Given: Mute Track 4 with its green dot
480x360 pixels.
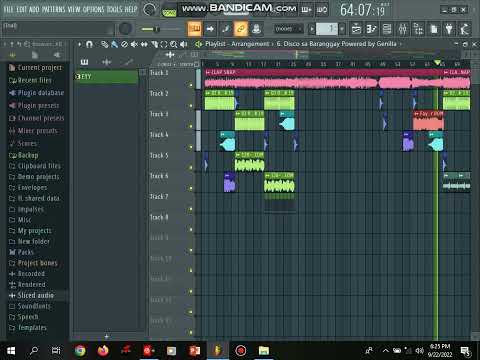Looking at the screenshot, I should click(x=191, y=147).
